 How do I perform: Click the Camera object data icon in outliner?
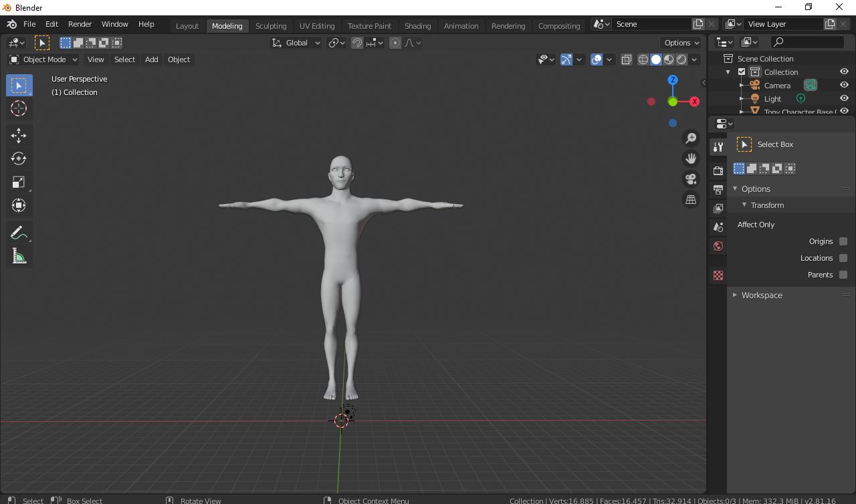(x=811, y=85)
